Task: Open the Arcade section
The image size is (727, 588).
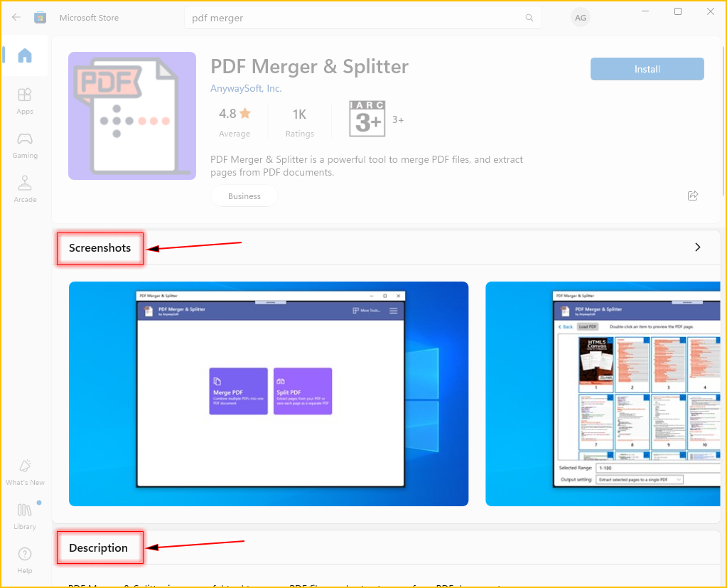Action: point(25,188)
